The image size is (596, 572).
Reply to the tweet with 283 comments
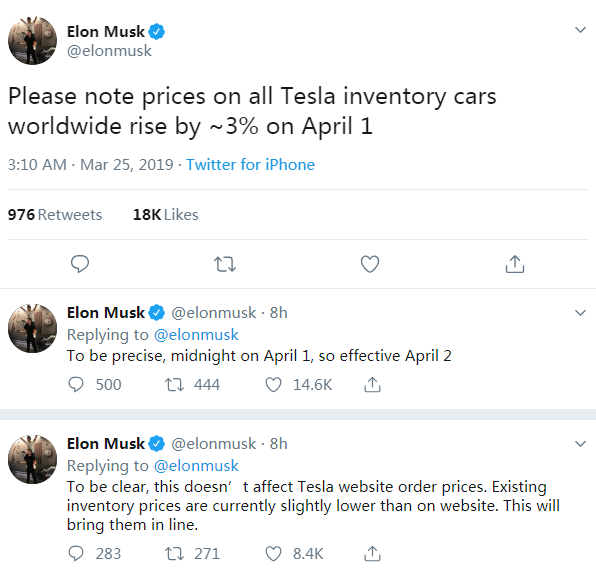(76, 554)
